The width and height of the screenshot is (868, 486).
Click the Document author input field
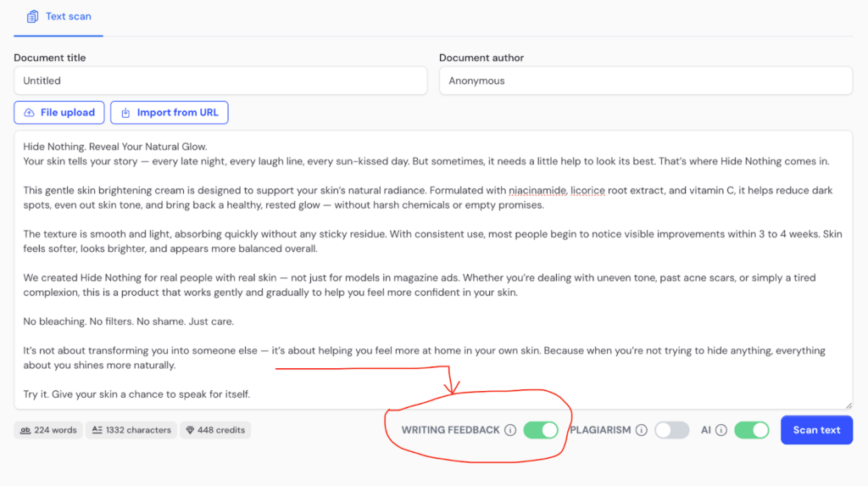(x=645, y=81)
